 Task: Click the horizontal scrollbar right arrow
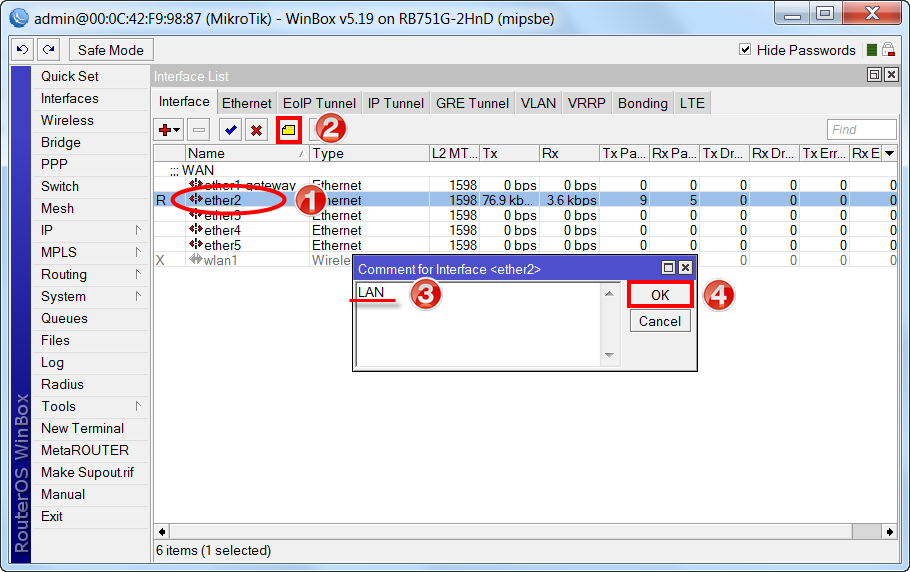(x=889, y=531)
